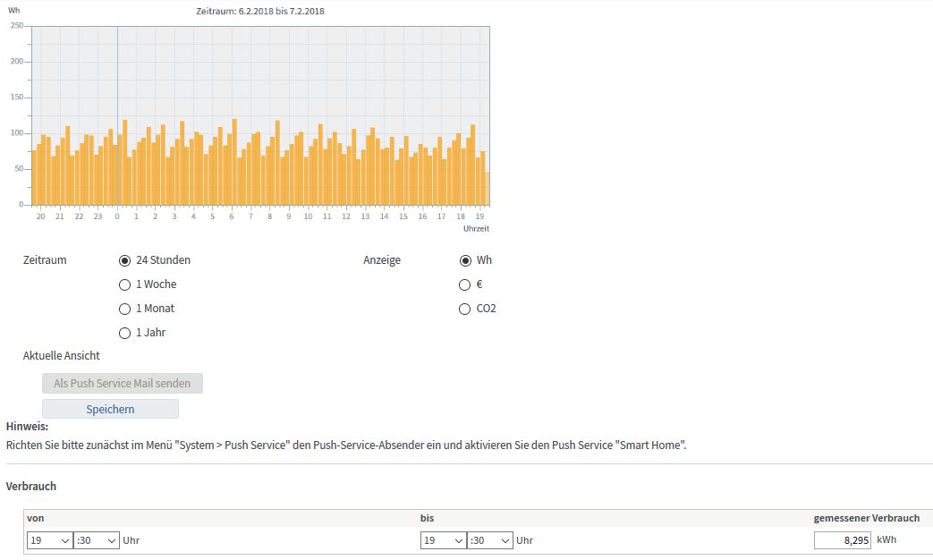Select the CO2 display option
The height and width of the screenshot is (560, 933).
pyautogui.click(x=464, y=309)
